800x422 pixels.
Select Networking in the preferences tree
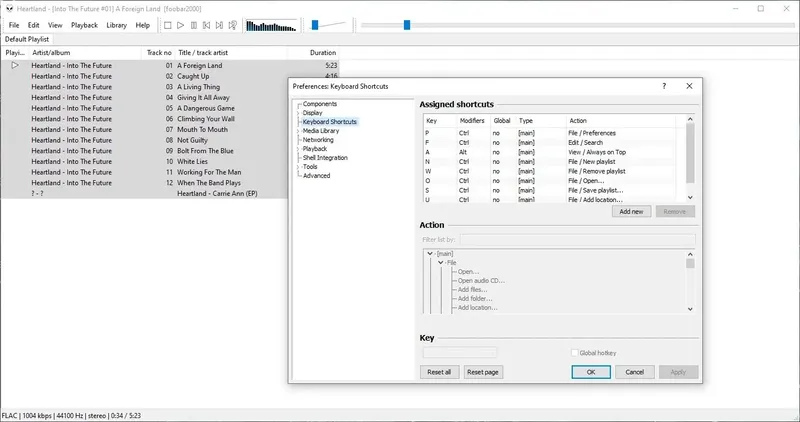click(318, 140)
